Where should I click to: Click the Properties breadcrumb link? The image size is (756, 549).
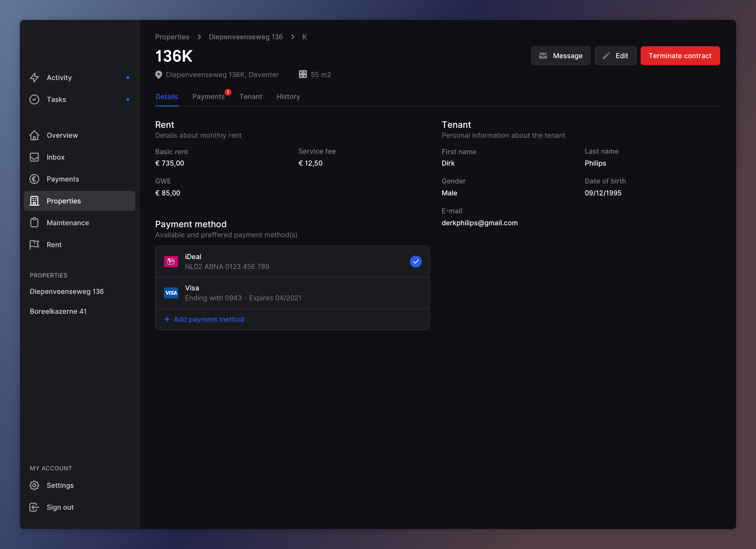(172, 37)
